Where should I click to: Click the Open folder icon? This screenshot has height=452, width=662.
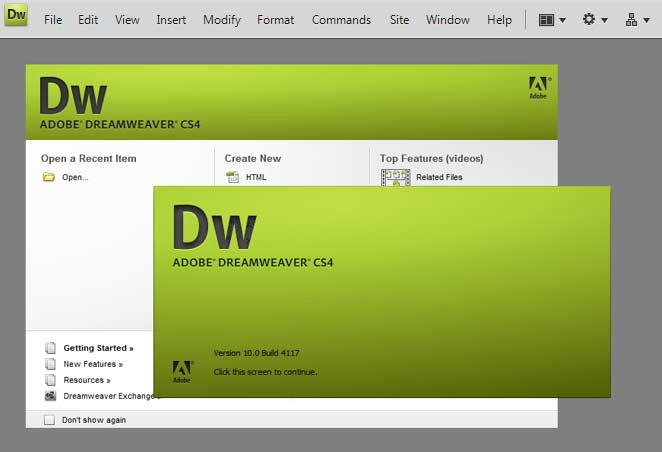[49, 177]
